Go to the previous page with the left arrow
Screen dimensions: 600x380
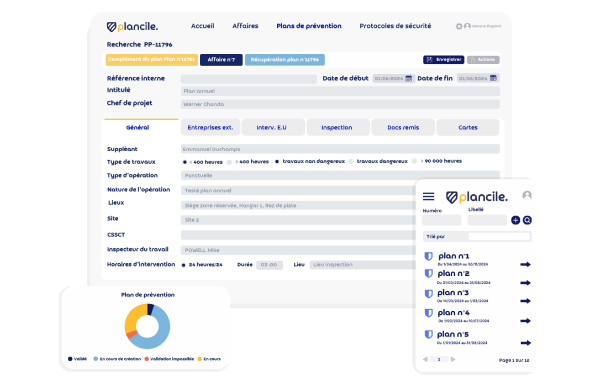click(425, 359)
